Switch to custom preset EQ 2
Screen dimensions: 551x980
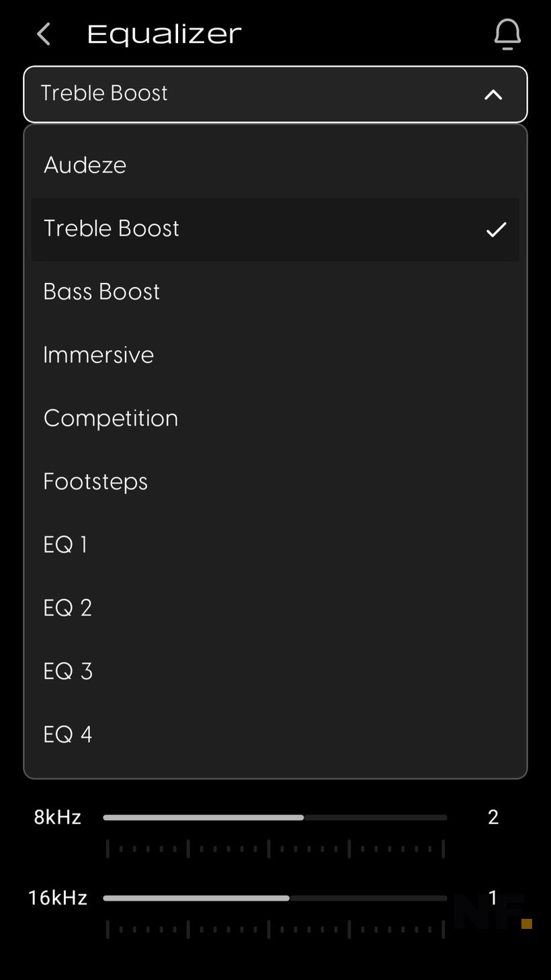(x=275, y=608)
